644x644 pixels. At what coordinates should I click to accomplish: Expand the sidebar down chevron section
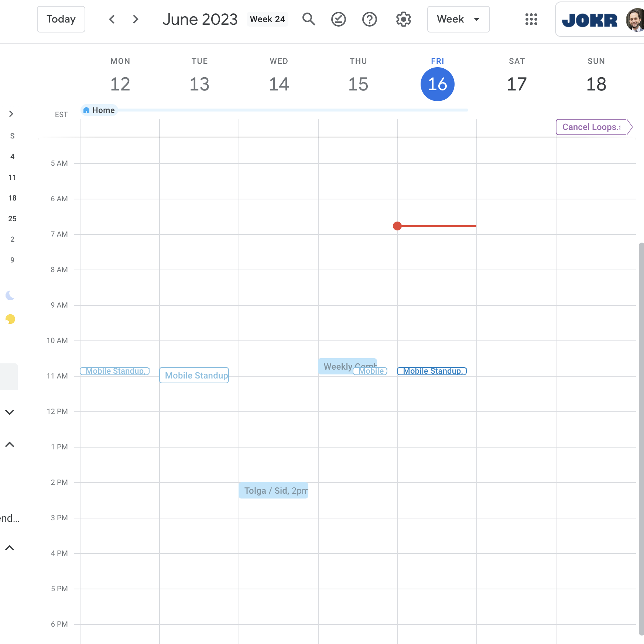pyautogui.click(x=10, y=412)
